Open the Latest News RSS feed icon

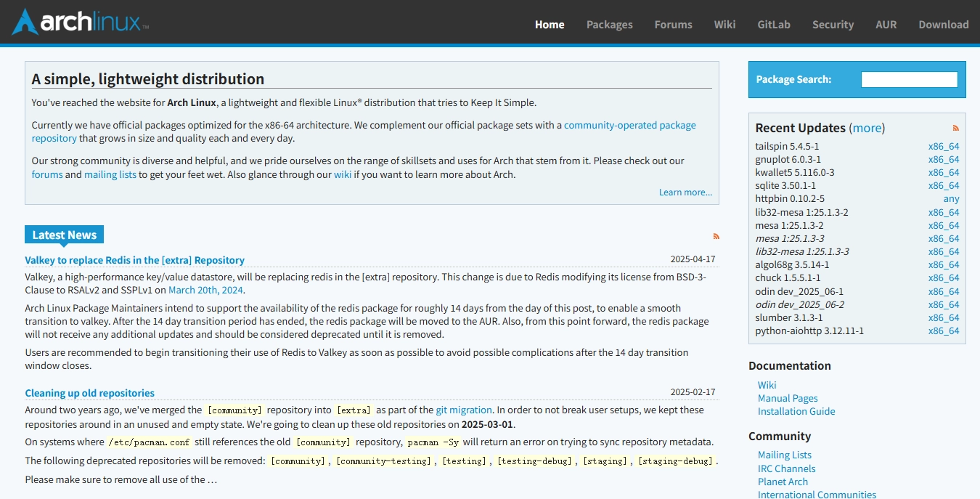click(x=716, y=236)
